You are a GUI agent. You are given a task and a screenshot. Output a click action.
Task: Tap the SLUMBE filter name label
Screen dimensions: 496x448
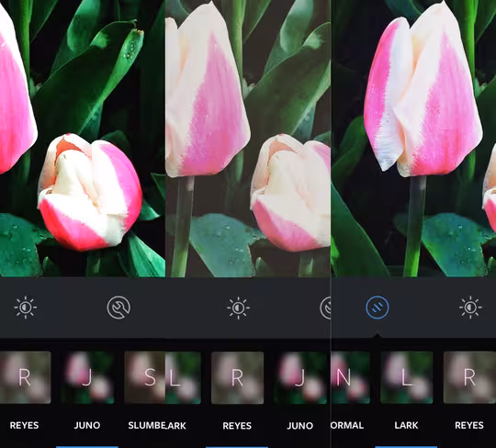point(147,426)
